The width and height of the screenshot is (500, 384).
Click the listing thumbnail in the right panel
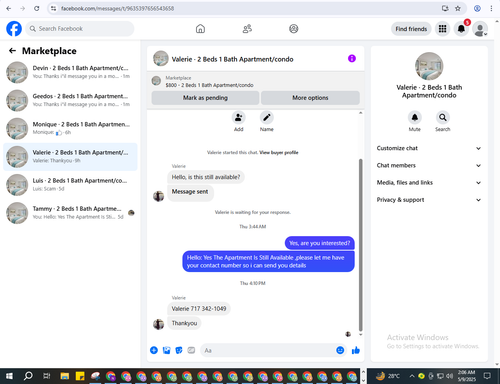pyautogui.click(x=429, y=66)
